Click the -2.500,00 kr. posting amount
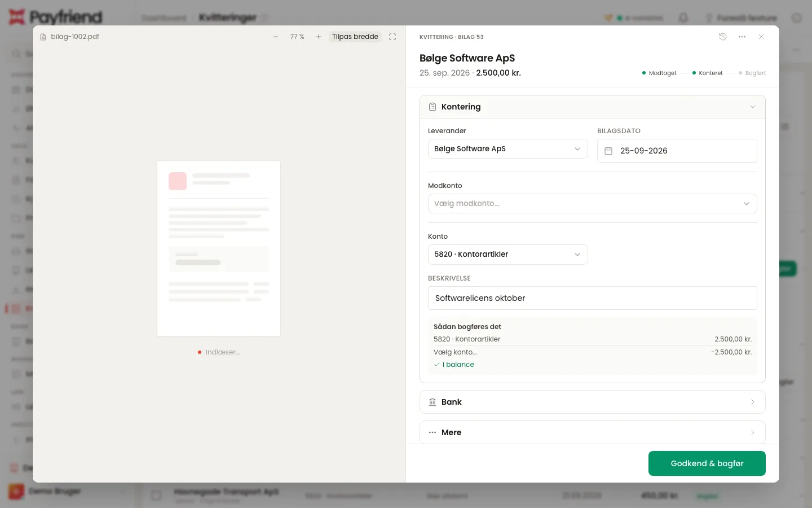Image resolution: width=812 pixels, height=508 pixels. click(x=731, y=352)
